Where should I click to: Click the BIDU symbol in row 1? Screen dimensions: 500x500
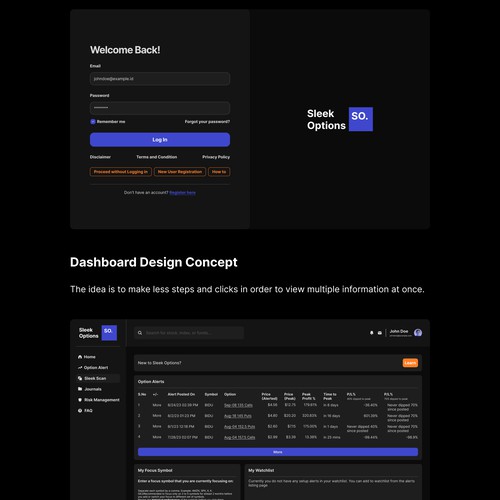click(209, 405)
